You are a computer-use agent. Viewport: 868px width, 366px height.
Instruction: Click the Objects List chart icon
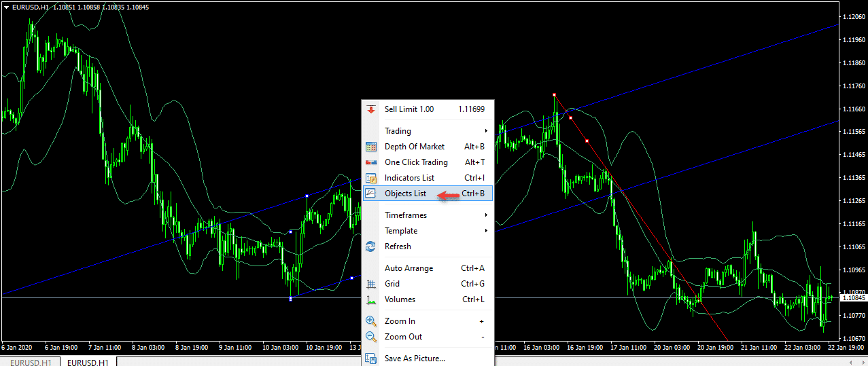370,194
